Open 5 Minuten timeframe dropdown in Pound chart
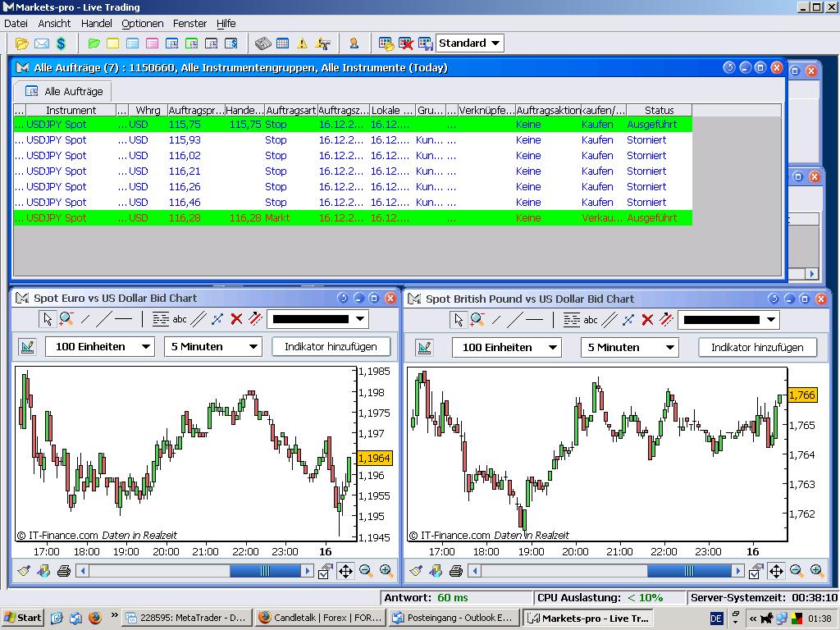Screen dimensions: 840x630 coord(630,347)
